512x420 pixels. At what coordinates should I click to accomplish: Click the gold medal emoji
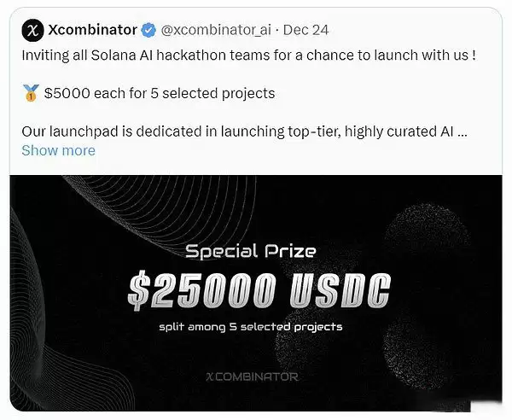point(31,92)
